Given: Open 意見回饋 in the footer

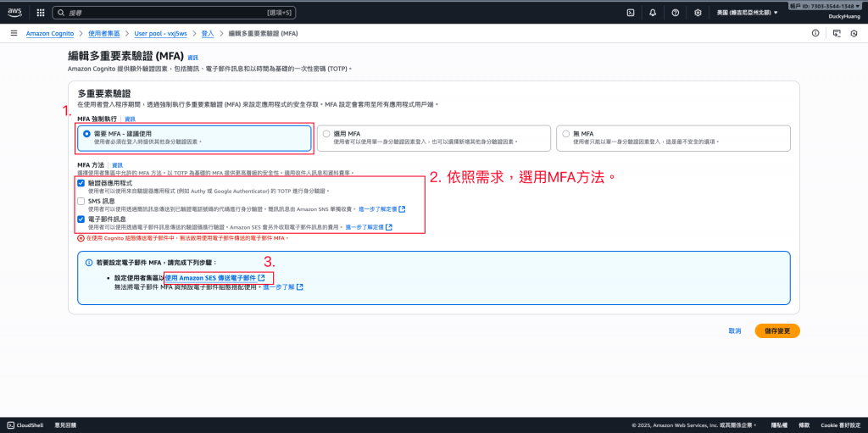Looking at the screenshot, I should (64, 425).
